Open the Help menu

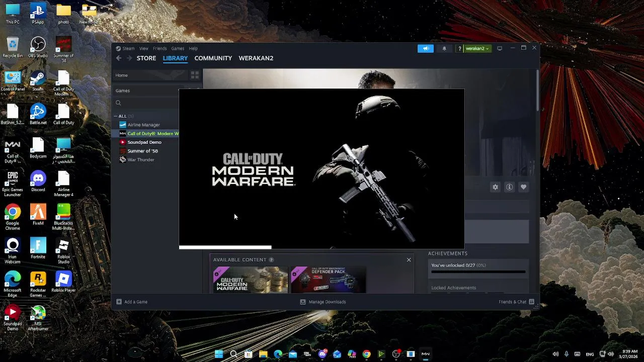(193, 48)
